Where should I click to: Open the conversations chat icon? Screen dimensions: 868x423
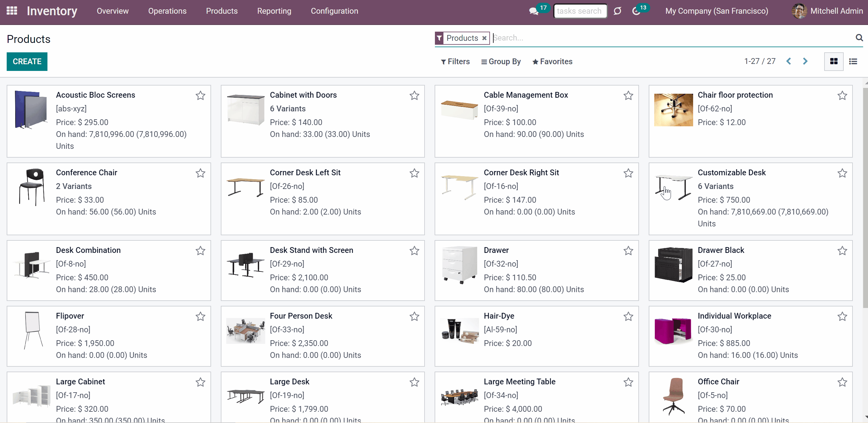(534, 11)
